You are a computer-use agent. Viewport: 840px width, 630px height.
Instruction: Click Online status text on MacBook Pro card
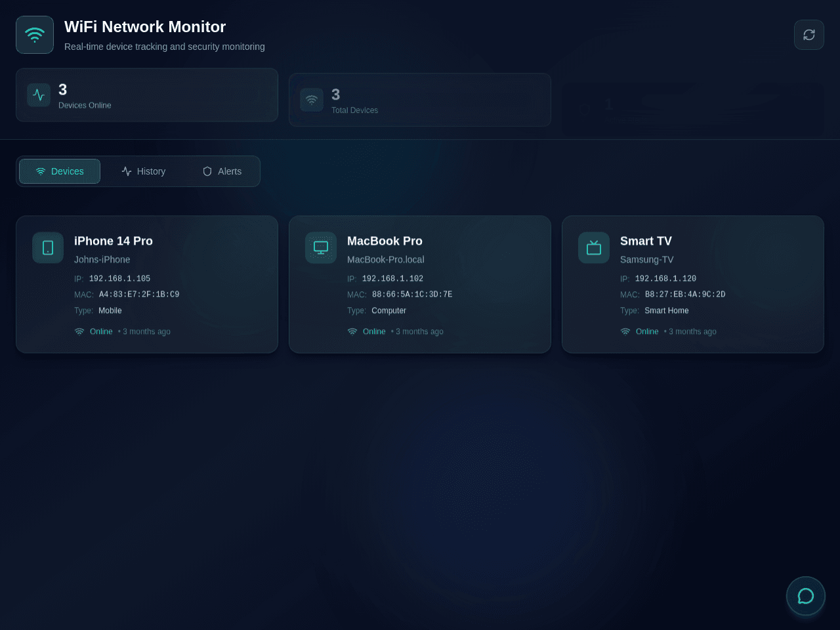pyautogui.click(x=374, y=332)
